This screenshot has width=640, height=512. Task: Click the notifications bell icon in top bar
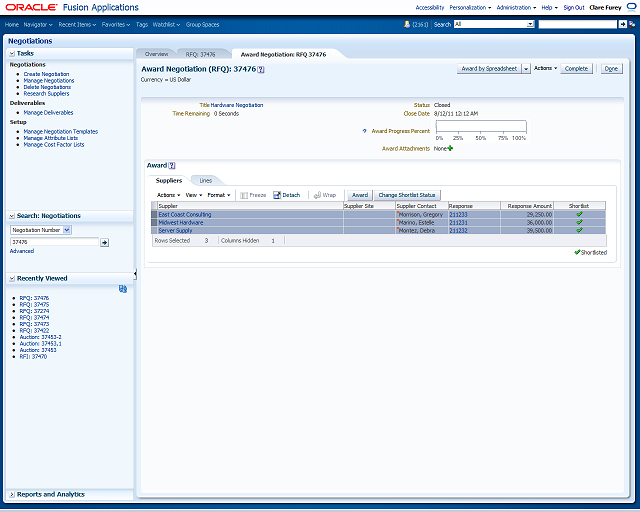click(407, 24)
